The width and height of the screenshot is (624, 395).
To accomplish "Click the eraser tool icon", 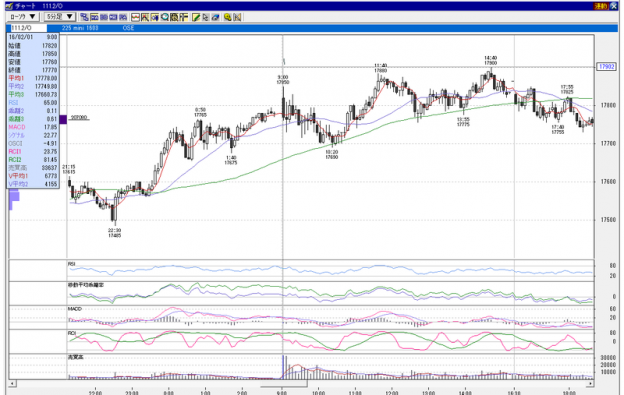I will pyautogui.click(x=215, y=17).
